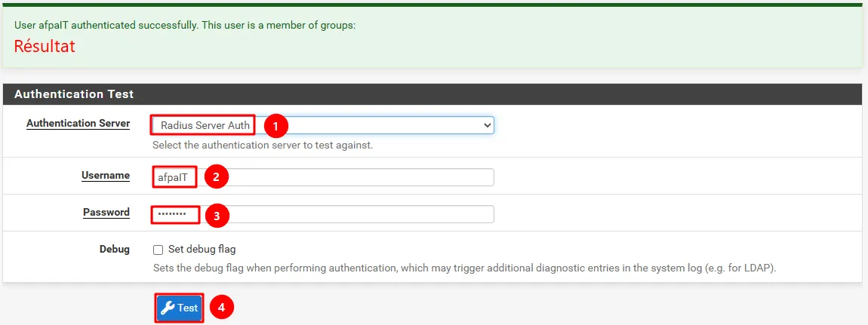Click the 'Sets the debug flag' description text
Screen dimensions: 868x325
pyautogui.click(x=464, y=268)
